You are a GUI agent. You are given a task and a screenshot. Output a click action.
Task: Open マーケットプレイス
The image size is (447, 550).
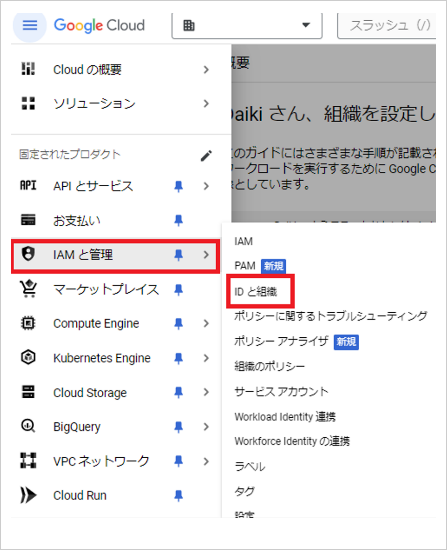[x=106, y=290]
